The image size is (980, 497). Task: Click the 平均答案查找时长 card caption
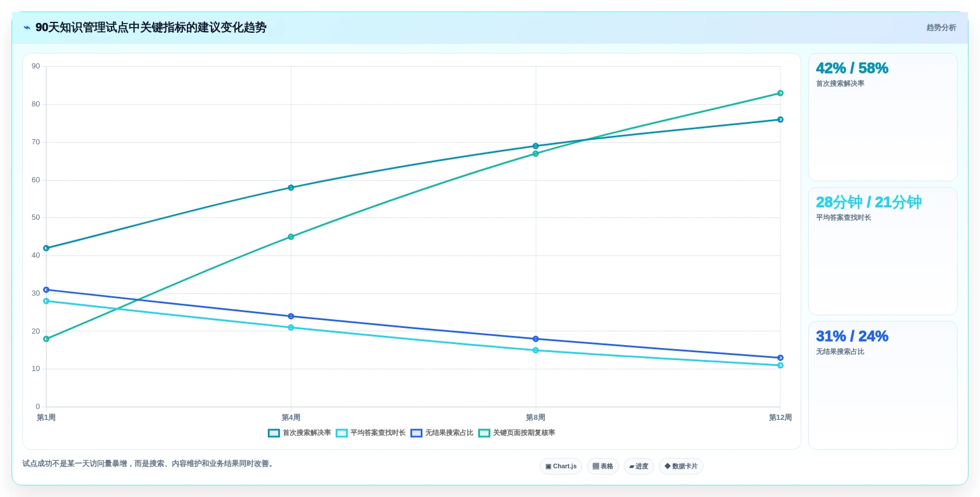pos(843,217)
